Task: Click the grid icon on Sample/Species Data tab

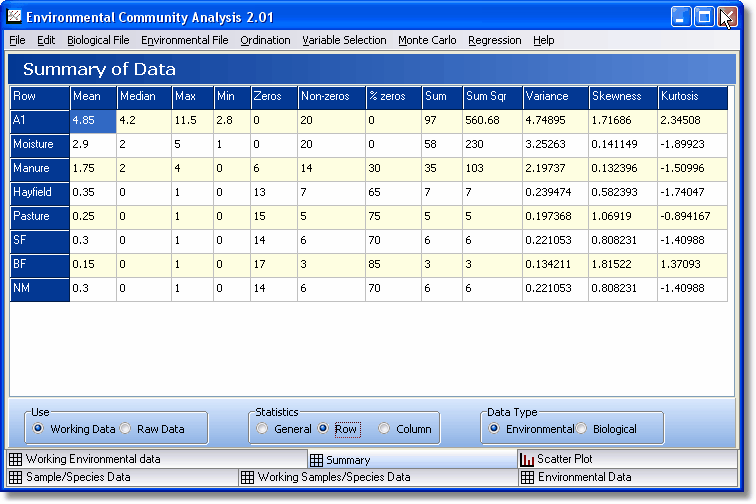Action: (15, 477)
